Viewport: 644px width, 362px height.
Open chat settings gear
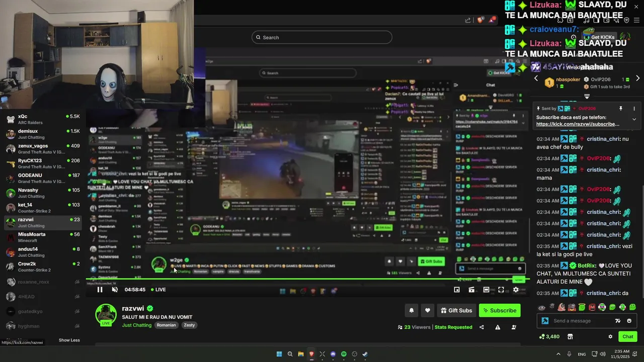610,337
